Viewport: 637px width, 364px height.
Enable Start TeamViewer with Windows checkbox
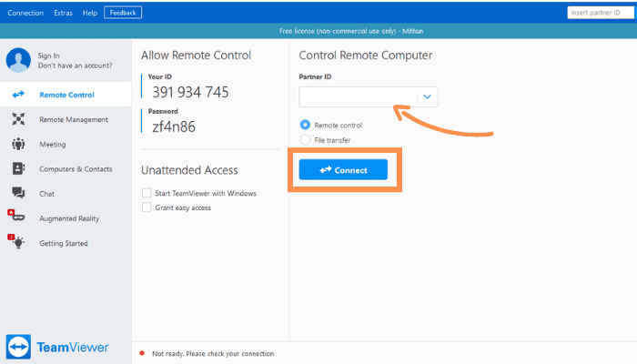(147, 193)
